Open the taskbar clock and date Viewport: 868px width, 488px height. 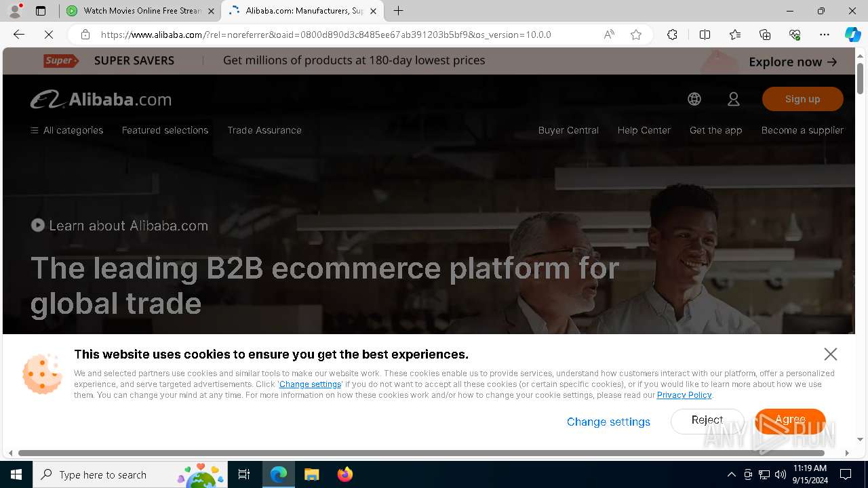[x=810, y=474]
